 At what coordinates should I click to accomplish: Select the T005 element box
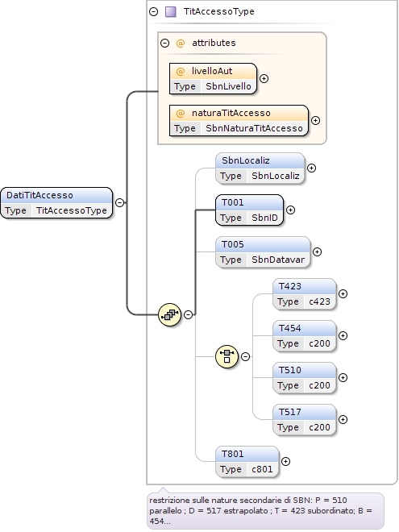pos(263,252)
